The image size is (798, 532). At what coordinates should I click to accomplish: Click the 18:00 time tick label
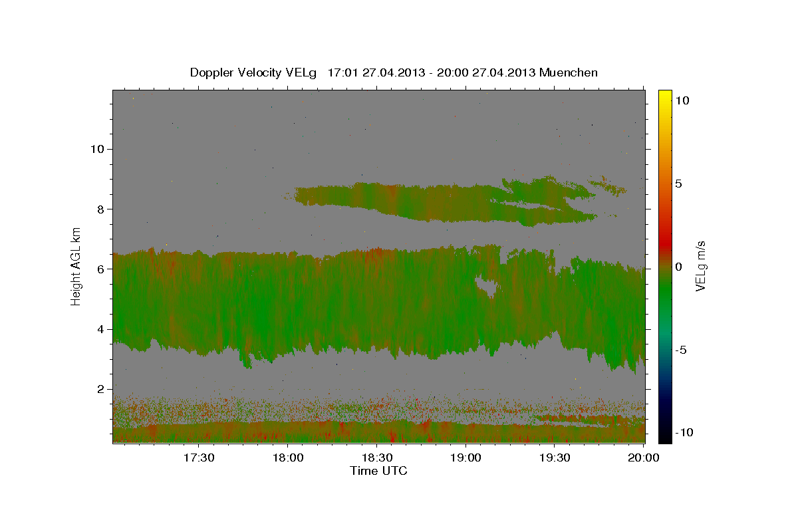287,458
